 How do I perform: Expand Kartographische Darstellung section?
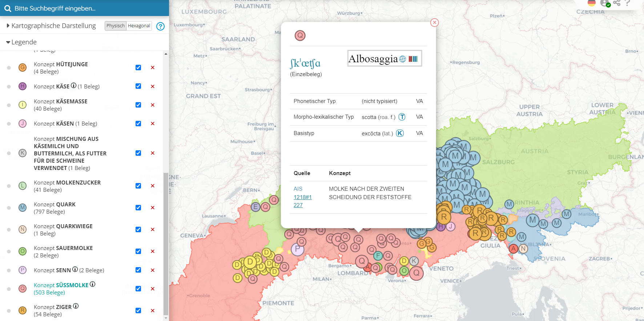pyautogui.click(x=8, y=26)
